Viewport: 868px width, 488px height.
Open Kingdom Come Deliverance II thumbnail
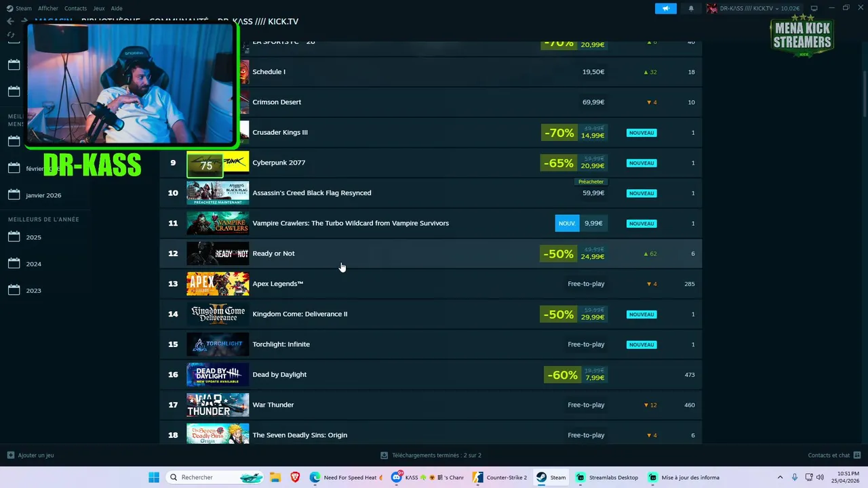point(218,314)
